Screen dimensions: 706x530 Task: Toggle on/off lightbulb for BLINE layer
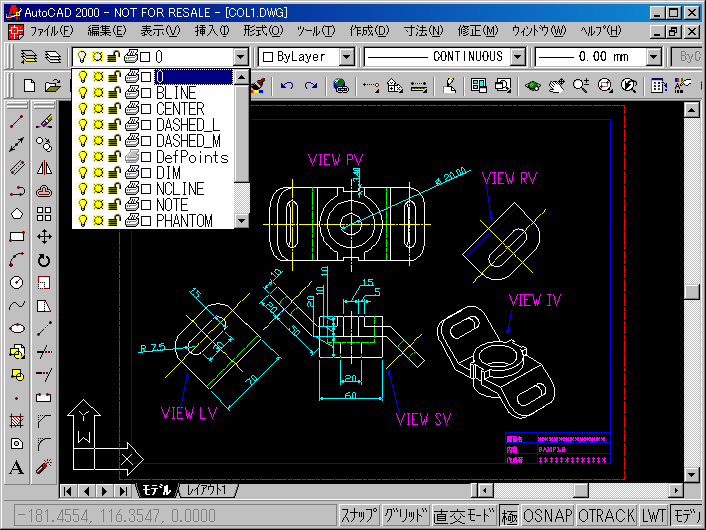tap(82, 93)
